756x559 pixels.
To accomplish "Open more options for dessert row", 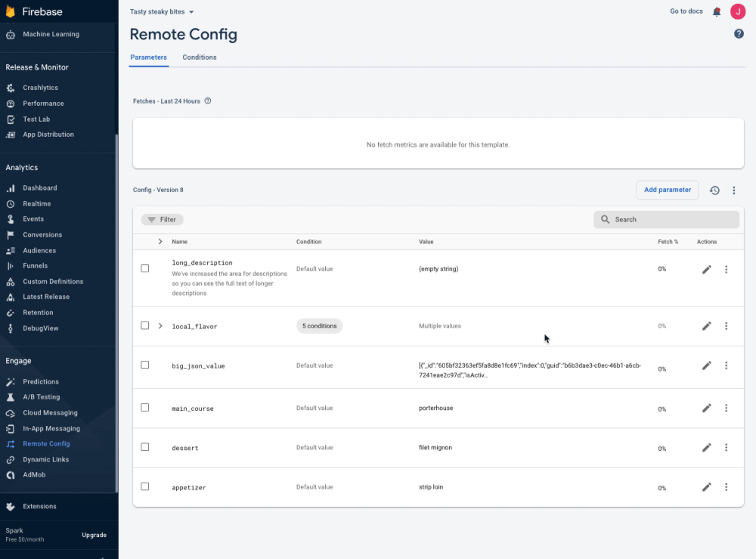I will (x=726, y=448).
